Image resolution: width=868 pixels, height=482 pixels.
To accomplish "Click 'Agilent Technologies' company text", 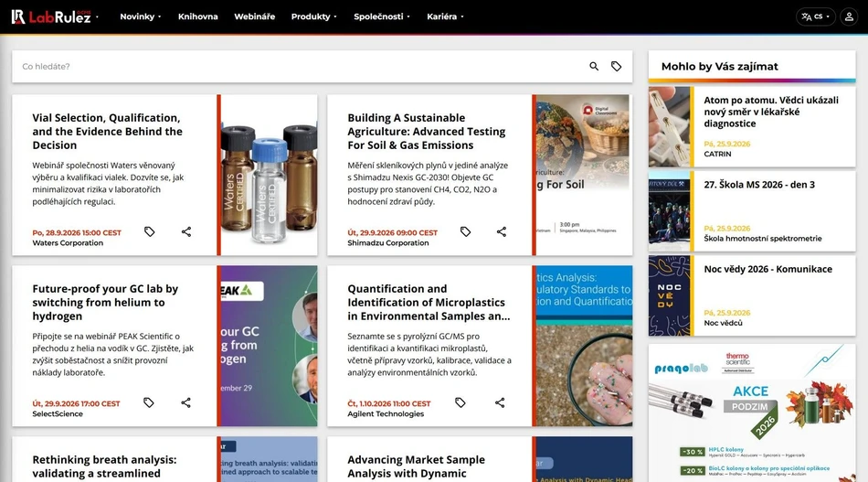I will (x=386, y=413).
